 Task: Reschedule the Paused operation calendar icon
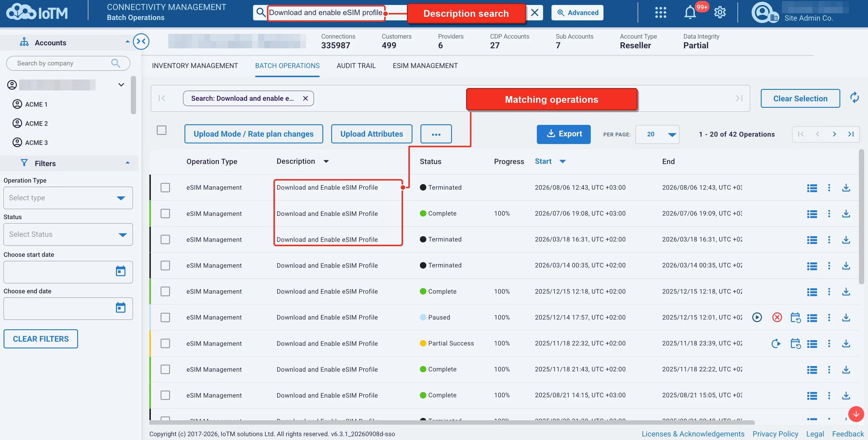click(x=796, y=317)
